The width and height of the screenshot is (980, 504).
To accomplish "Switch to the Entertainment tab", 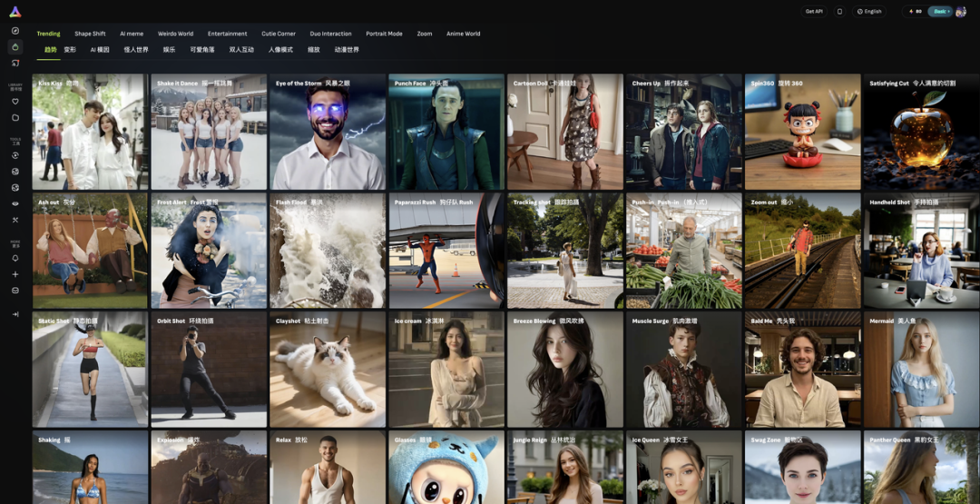I will point(228,34).
